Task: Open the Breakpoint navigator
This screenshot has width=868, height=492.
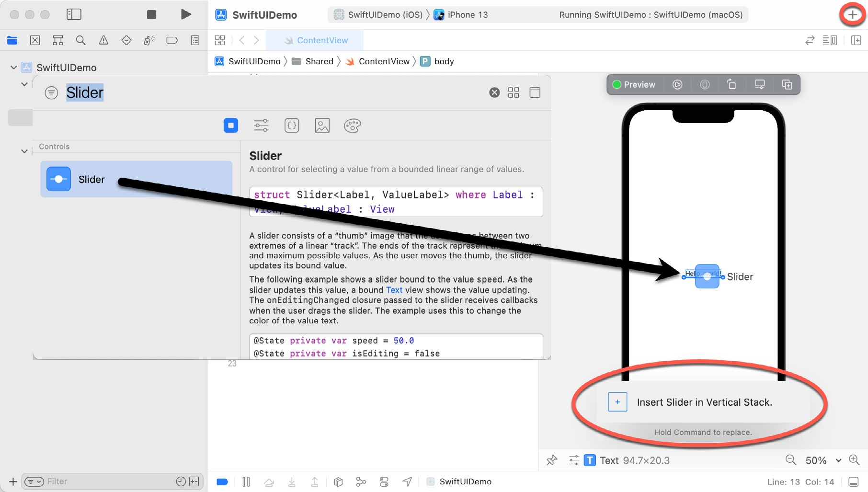Action: [172, 40]
